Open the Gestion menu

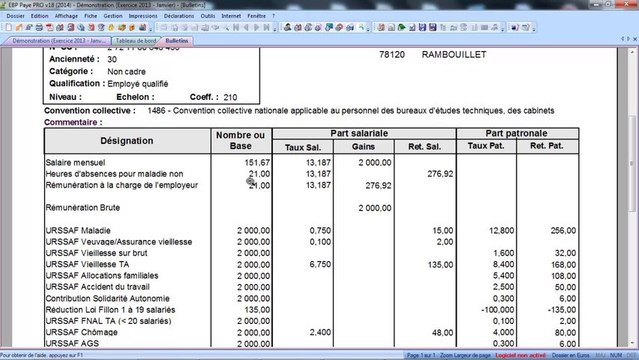113,16
